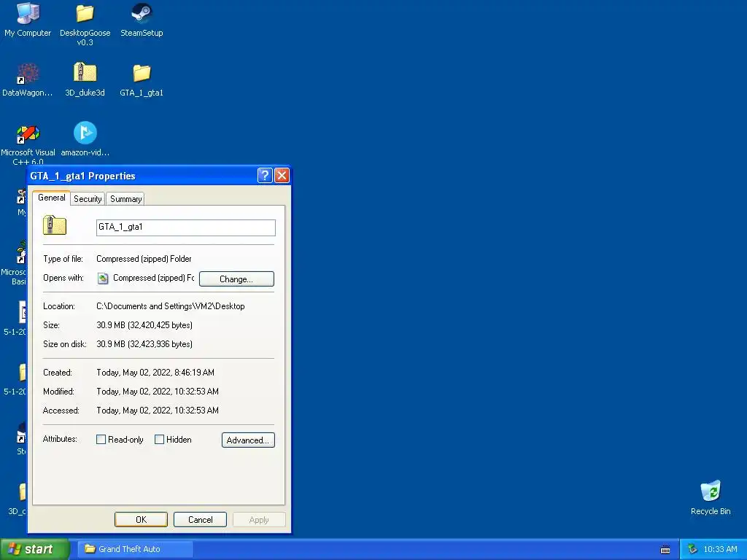Screen dimensions: 747x560
Task: Click the disabled Apply button
Action: 259,519
